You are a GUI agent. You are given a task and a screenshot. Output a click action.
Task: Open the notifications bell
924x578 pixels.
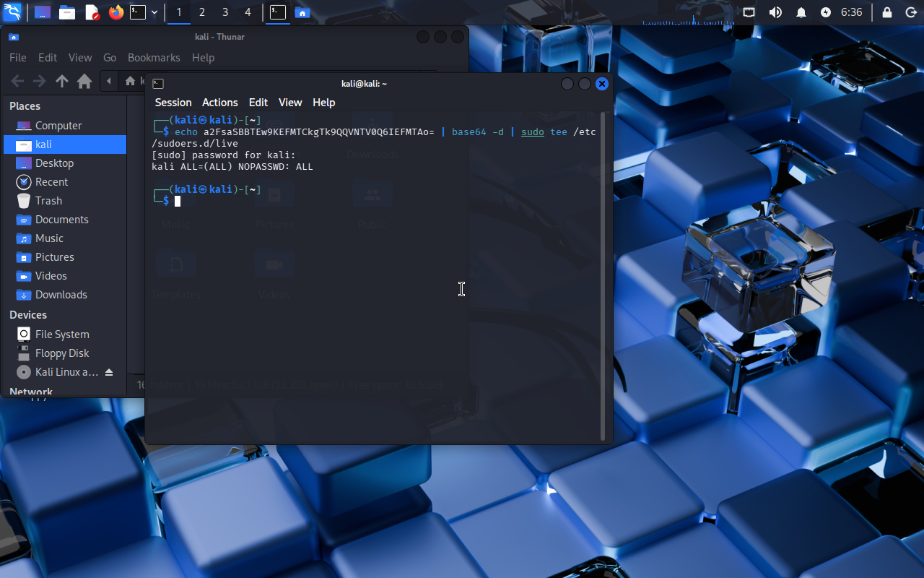tap(801, 12)
